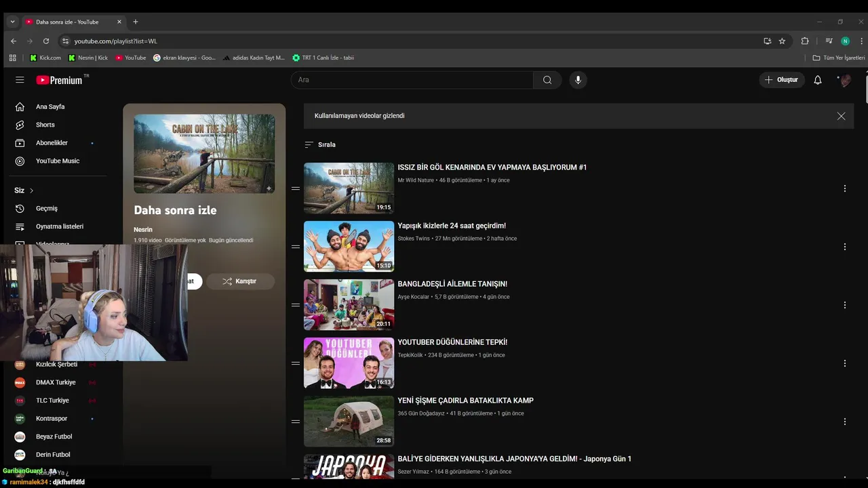Open the Nesrin channel link
Screen dimensions: 868x488
pyautogui.click(x=143, y=230)
